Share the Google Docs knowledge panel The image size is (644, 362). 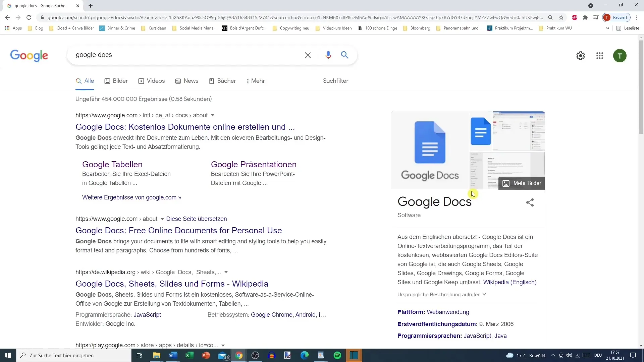tap(530, 202)
